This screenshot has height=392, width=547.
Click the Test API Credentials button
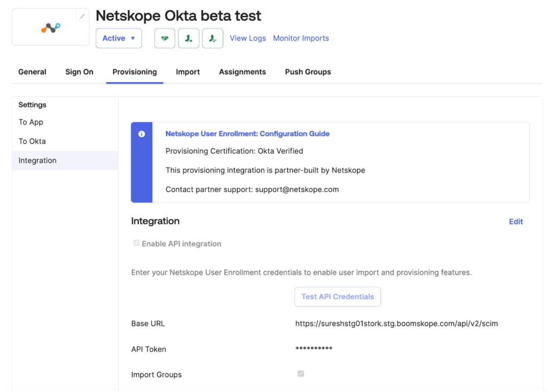click(x=338, y=297)
